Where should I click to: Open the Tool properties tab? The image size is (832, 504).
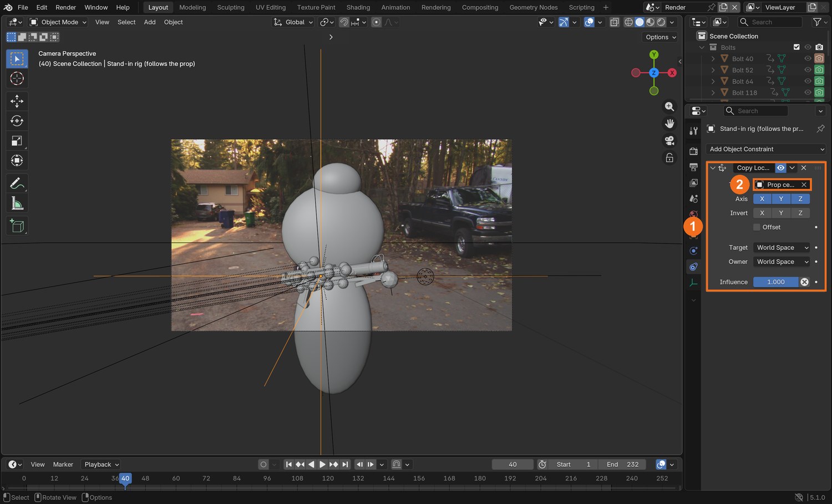coord(693,131)
